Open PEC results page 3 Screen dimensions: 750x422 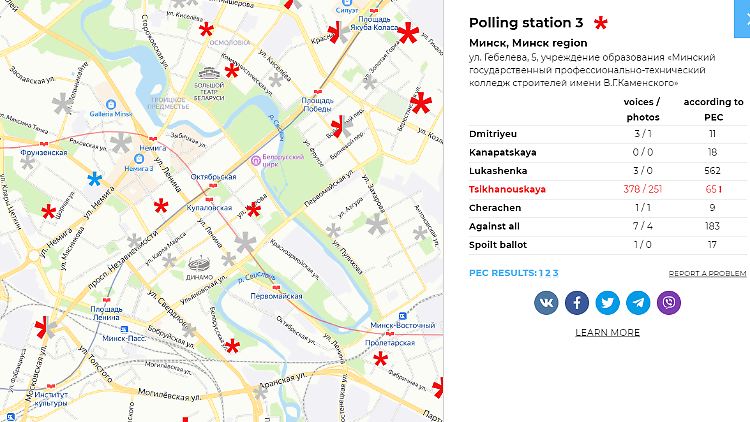tap(555, 273)
